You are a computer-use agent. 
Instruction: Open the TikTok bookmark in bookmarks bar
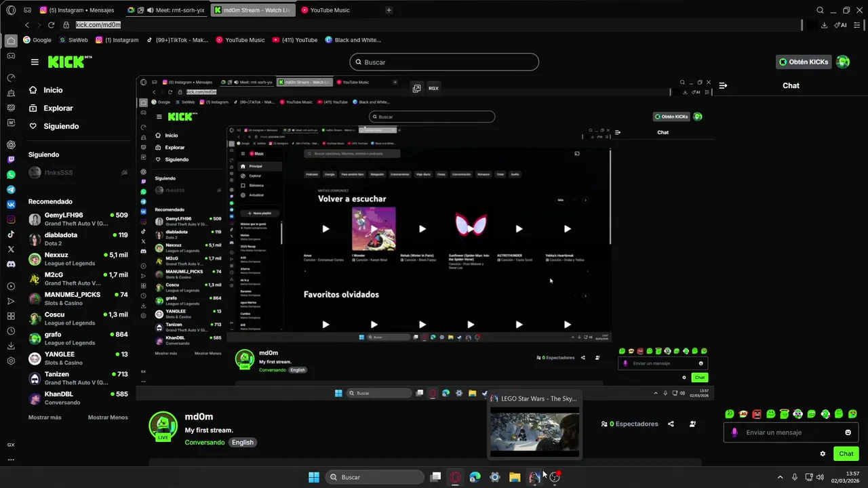[x=178, y=40]
